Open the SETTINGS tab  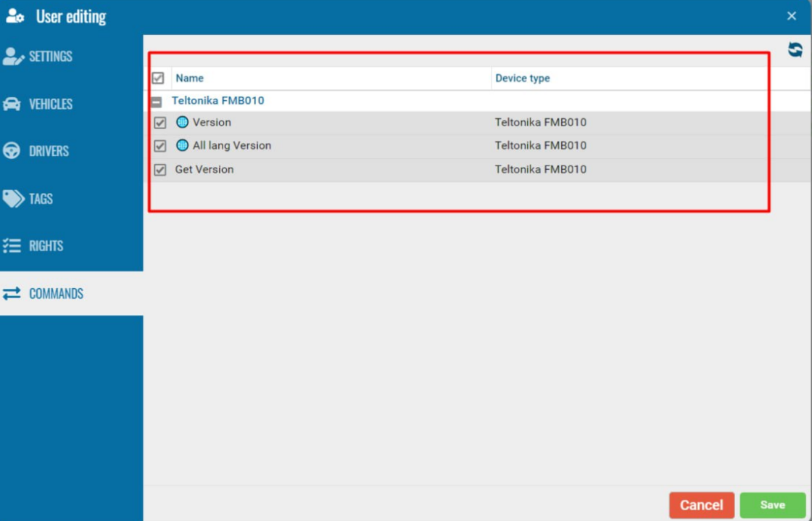click(x=72, y=56)
